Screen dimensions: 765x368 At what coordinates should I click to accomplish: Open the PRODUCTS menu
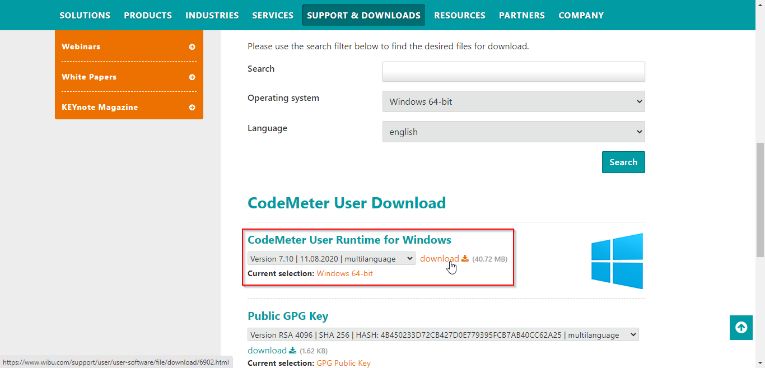coord(148,15)
